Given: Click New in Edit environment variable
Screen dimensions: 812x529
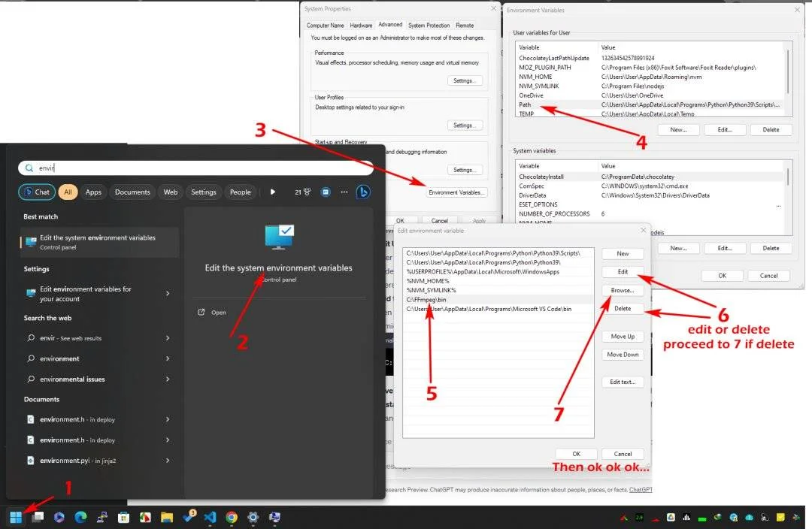Looking at the screenshot, I should [x=623, y=254].
